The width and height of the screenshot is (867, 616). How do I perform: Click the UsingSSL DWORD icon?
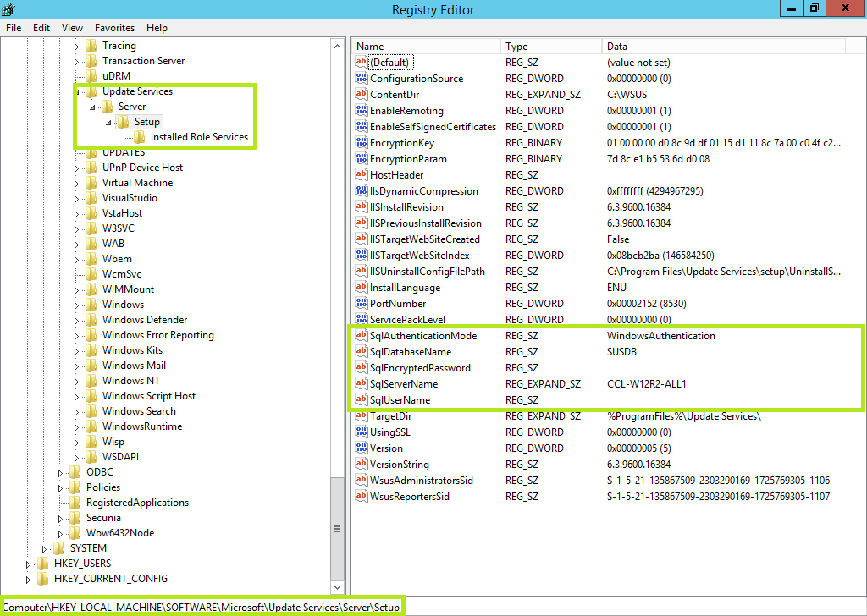361,432
